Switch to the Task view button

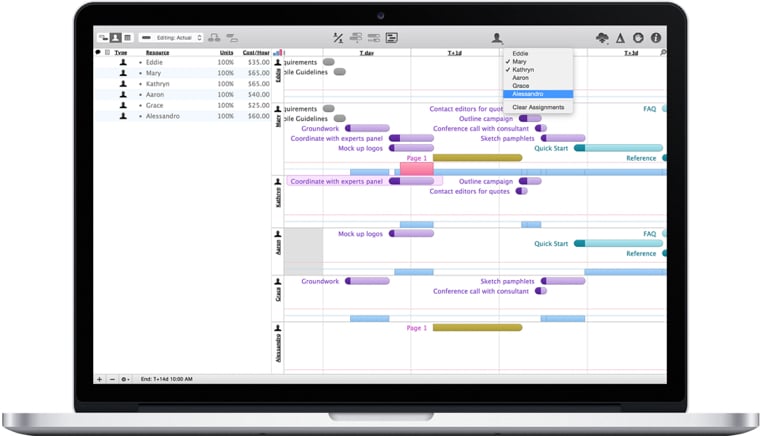click(103, 37)
